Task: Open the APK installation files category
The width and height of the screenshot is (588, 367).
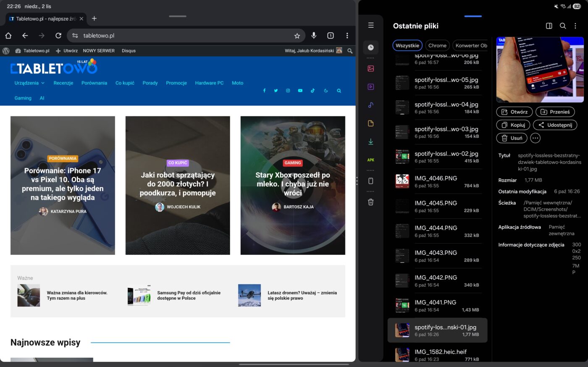Action: tap(370, 160)
